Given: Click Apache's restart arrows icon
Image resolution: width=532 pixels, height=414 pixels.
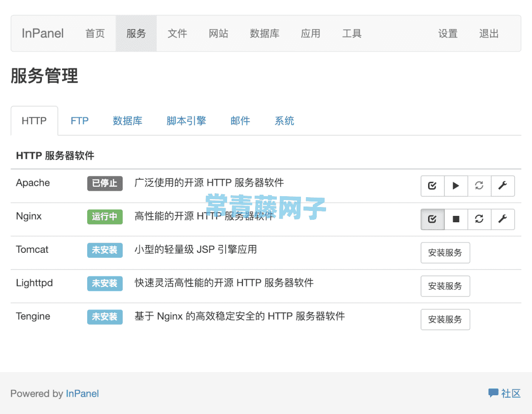Looking at the screenshot, I should (x=479, y=186).
